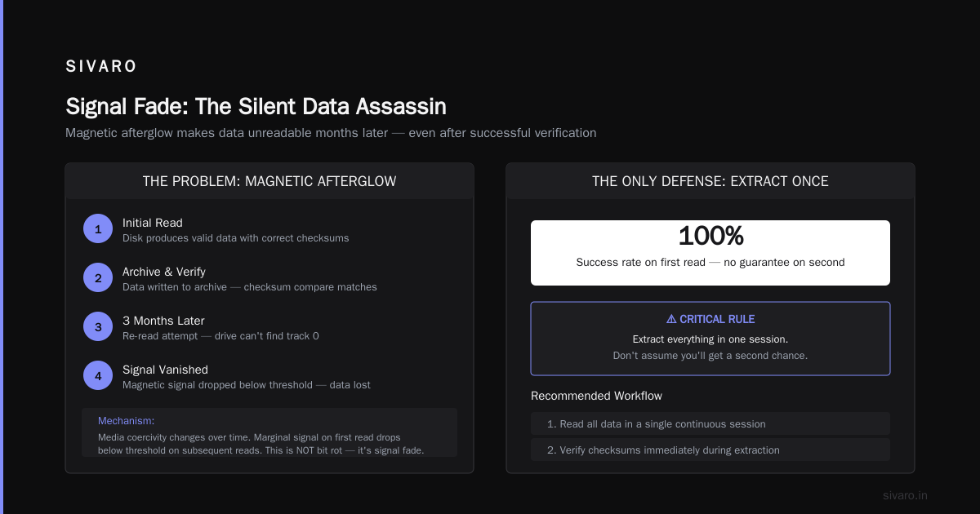
Task: Click the step 1 circle badge
Action: (98, 229)
